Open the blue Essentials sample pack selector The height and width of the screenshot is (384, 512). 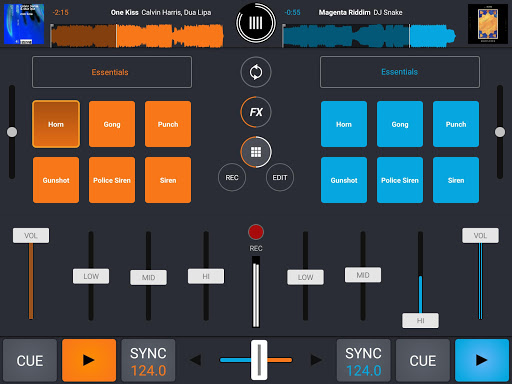click(400, 72)
